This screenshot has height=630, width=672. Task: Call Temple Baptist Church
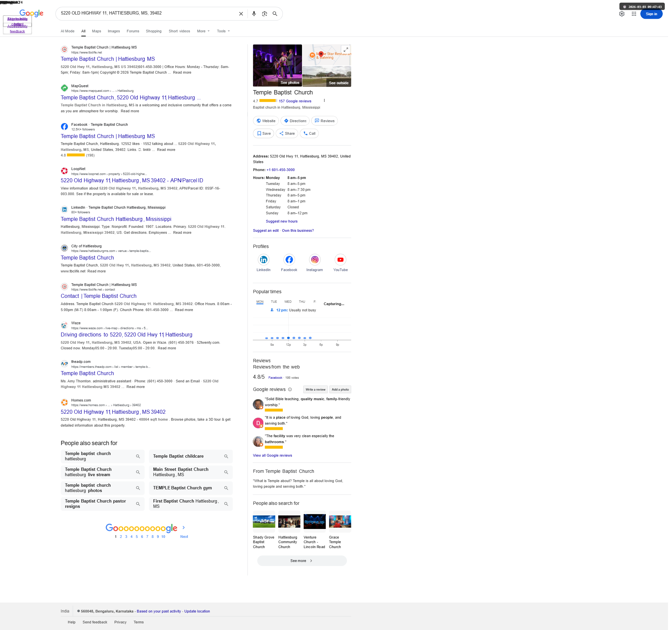(311, 134)
